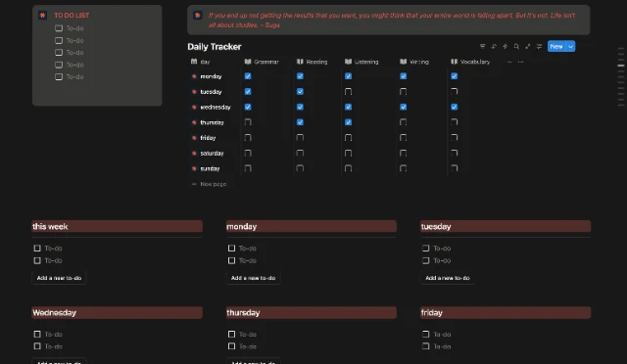The height and width of the screenshot is (364, 627).
Task: Tick last To-do in TO DO LIST
Action: click(59, 76)
